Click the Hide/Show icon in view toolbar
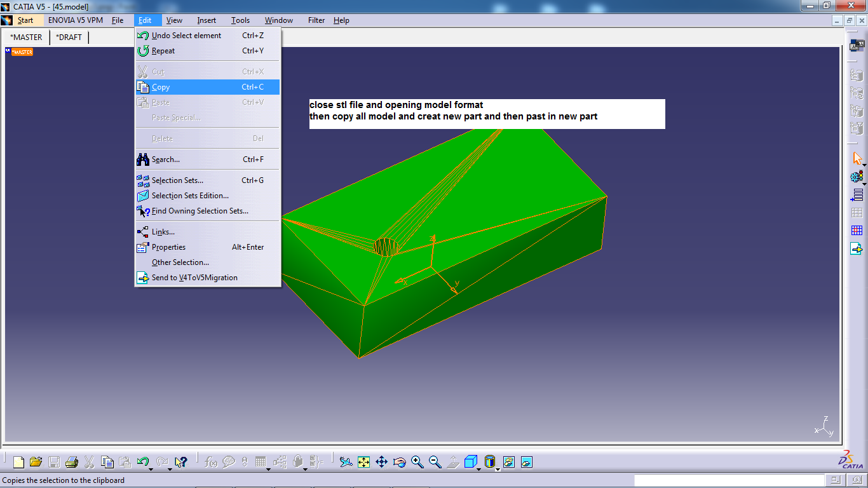868x488 pixels. pos(508,463)
